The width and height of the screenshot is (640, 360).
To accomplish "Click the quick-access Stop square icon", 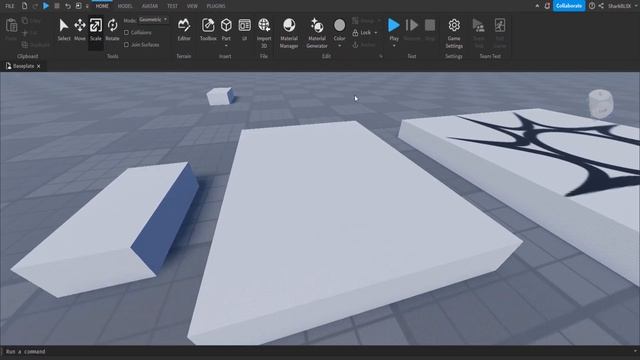I will click(57, 6).
